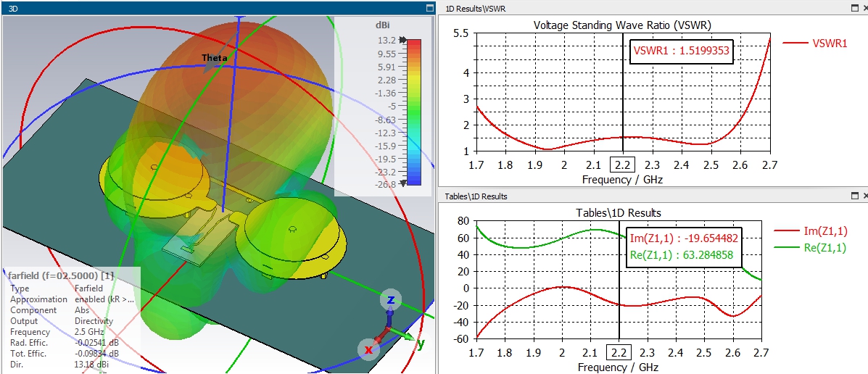
Task: Click the Frequency / GHz label of impedance plot
Action: [x=619, y=367]
